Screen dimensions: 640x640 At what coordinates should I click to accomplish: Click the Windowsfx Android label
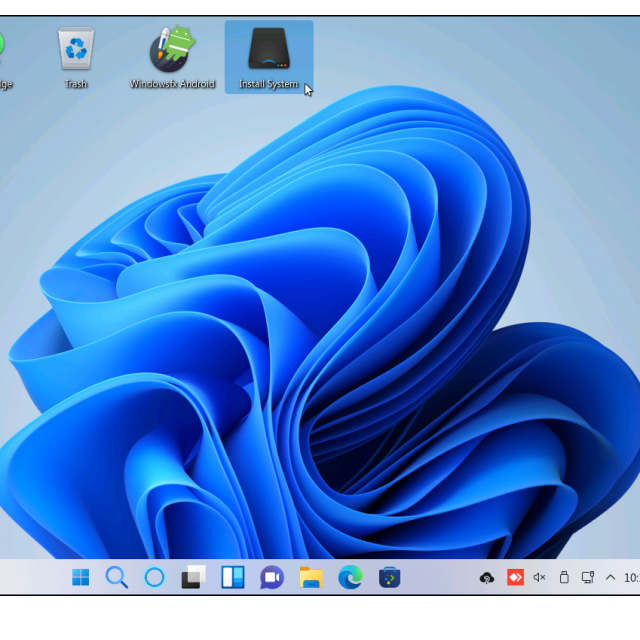point(172,84)
